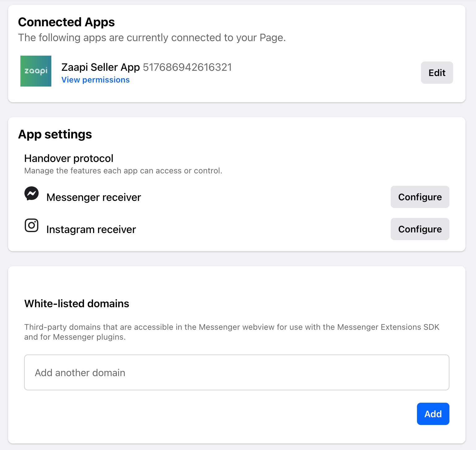Select the Zaapi Seller App name
Viewport: 476px width, 450px height.
100,67
